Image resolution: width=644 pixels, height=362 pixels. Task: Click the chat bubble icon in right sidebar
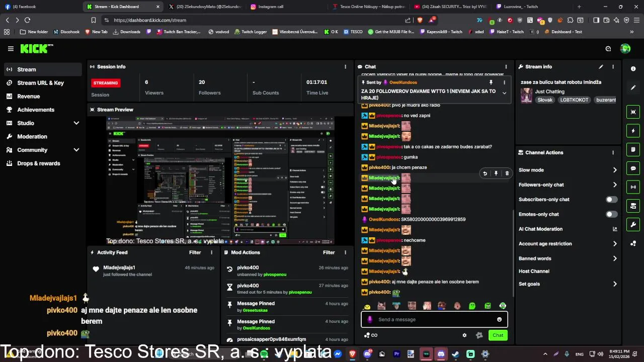click(633, 168)
